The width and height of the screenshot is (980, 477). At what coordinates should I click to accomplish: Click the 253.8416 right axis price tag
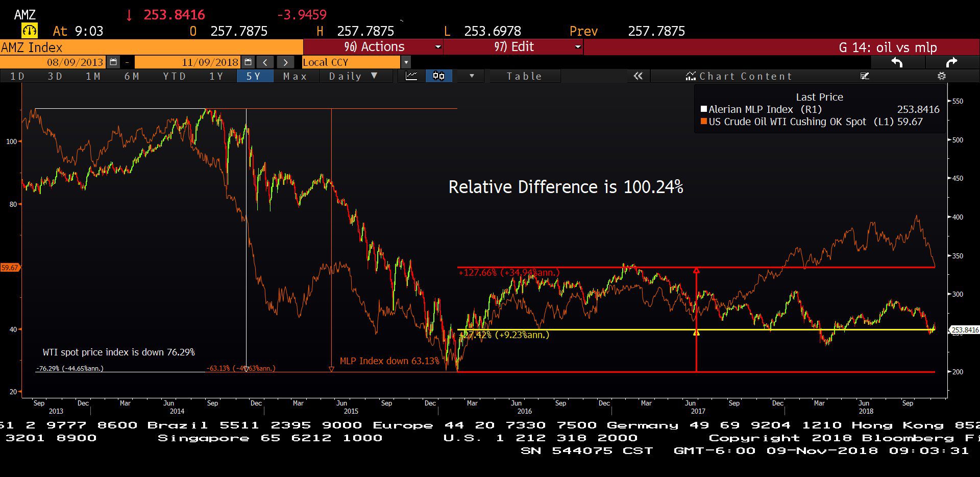965,330
